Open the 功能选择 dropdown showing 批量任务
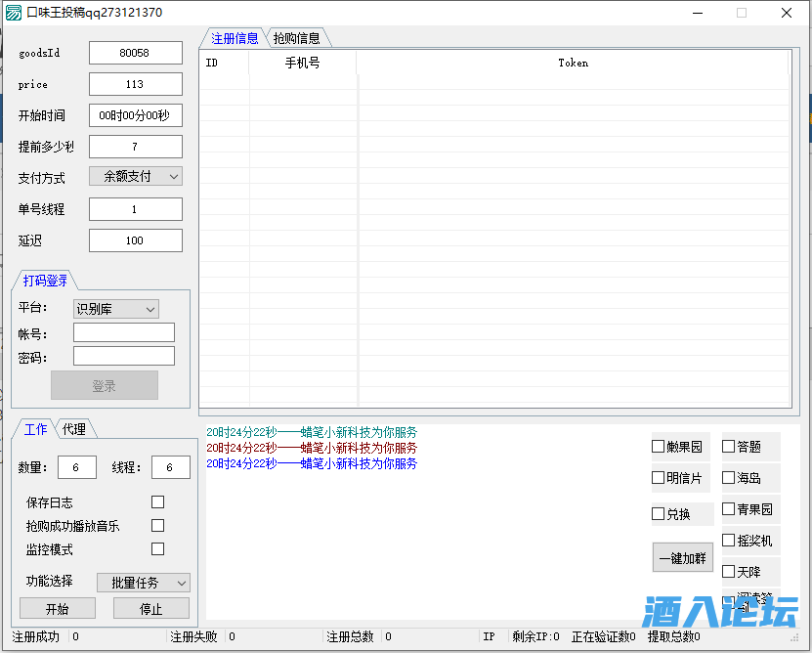This screenshot has height=653, width=812. coord(143,582)
